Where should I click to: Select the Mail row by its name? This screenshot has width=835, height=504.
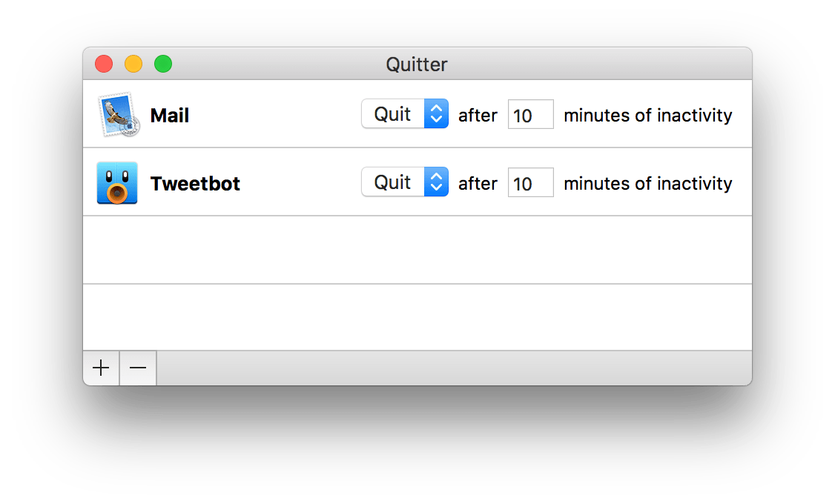pyautogui.click(x=170, y=116)
